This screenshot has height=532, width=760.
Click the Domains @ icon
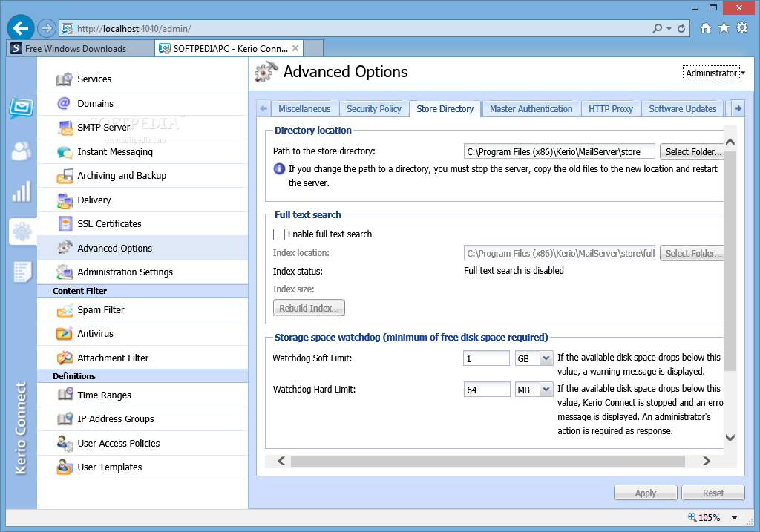(64, 103)
